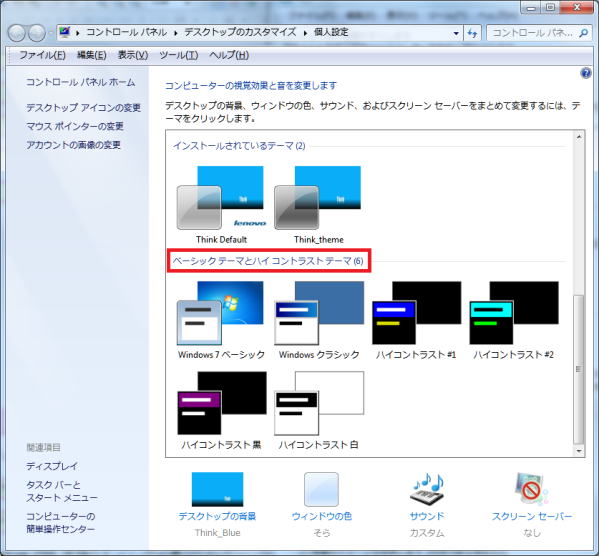Open the 表示(V) menu
Image resolution: width=599 pixels, height=556 pixels.
coord(133,55)
